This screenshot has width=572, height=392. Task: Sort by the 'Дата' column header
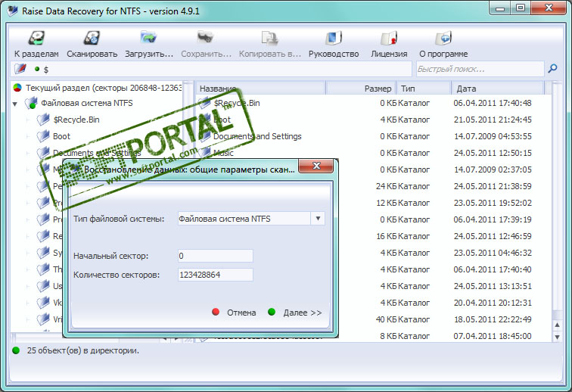[498, 89]
